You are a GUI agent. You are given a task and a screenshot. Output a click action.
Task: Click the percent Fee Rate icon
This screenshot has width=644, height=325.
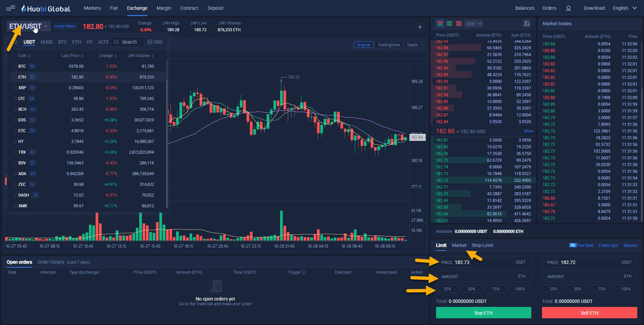(573, 245)
